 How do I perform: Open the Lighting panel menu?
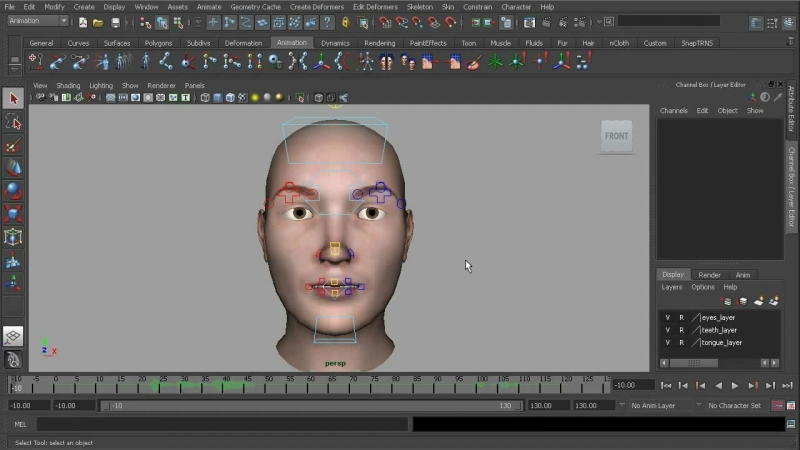(101, 85)
